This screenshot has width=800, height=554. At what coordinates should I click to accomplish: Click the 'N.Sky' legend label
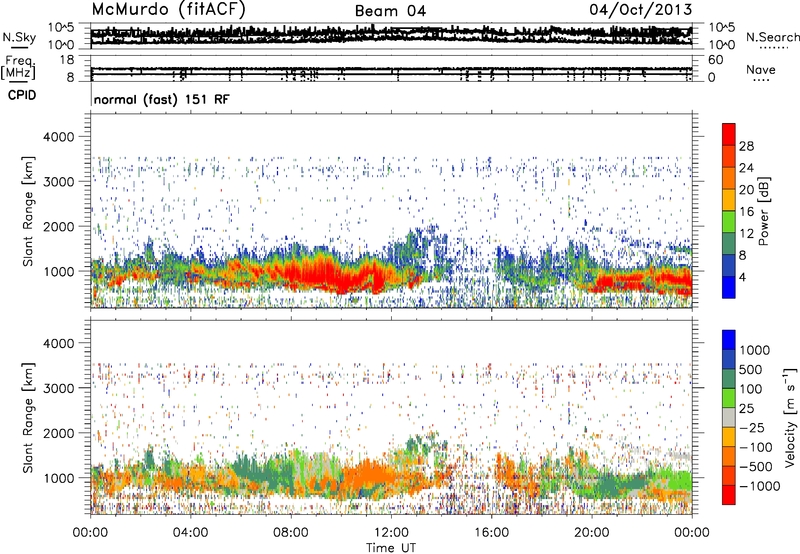click(x=19, y=37)
